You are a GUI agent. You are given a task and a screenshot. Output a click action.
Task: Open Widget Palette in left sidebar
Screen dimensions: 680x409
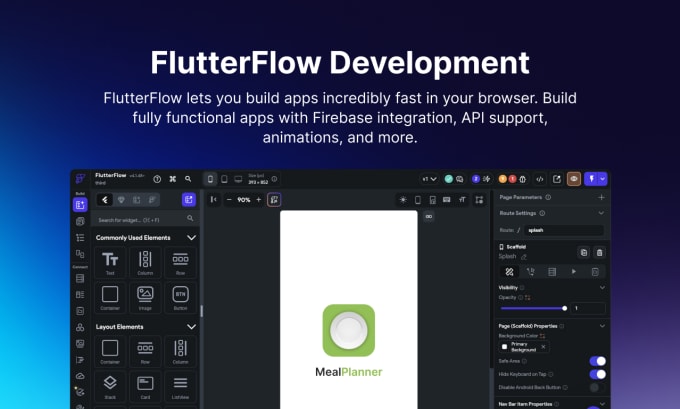coord(80,205)
